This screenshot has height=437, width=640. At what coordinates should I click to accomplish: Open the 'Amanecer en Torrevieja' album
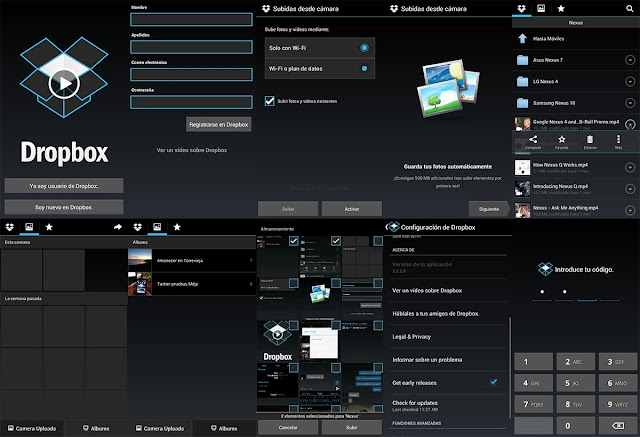(192, 260)
